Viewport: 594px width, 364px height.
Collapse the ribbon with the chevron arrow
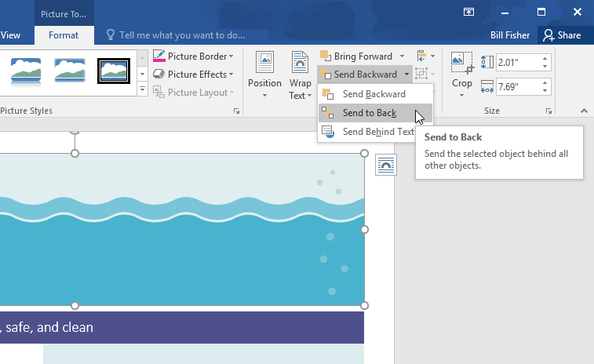pos(583,112)
